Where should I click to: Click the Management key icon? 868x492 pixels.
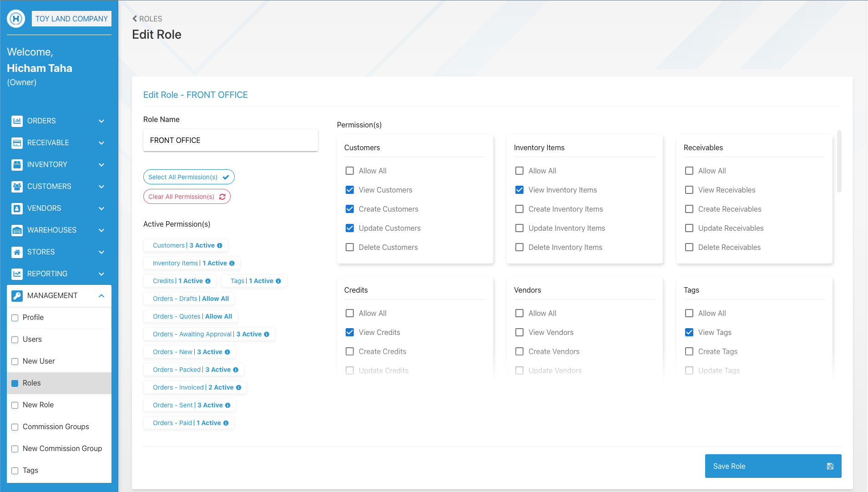(x=17, y=295)
